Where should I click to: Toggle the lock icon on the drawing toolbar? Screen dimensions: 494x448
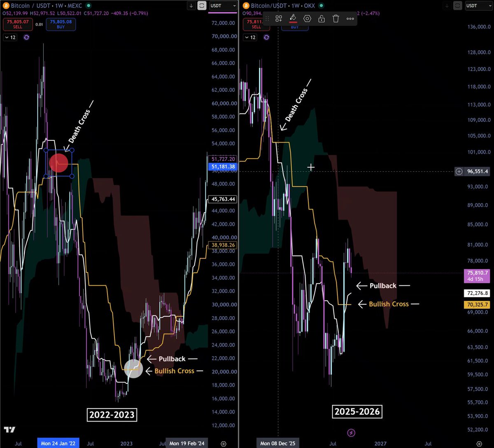tap(322, 19)
